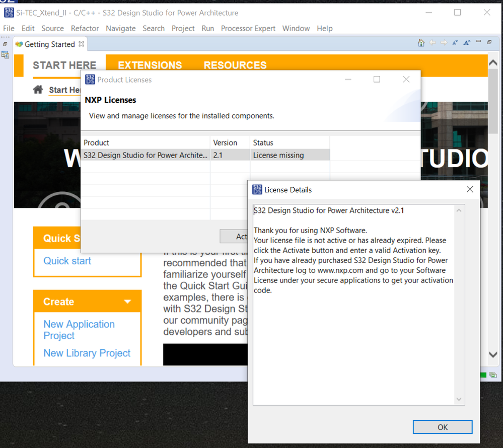
Task: Select the S32 Design Studio license row
Action: 205,155
